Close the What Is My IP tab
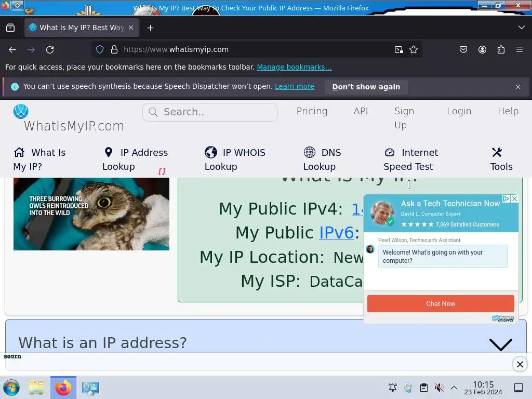 click(131, 28)
